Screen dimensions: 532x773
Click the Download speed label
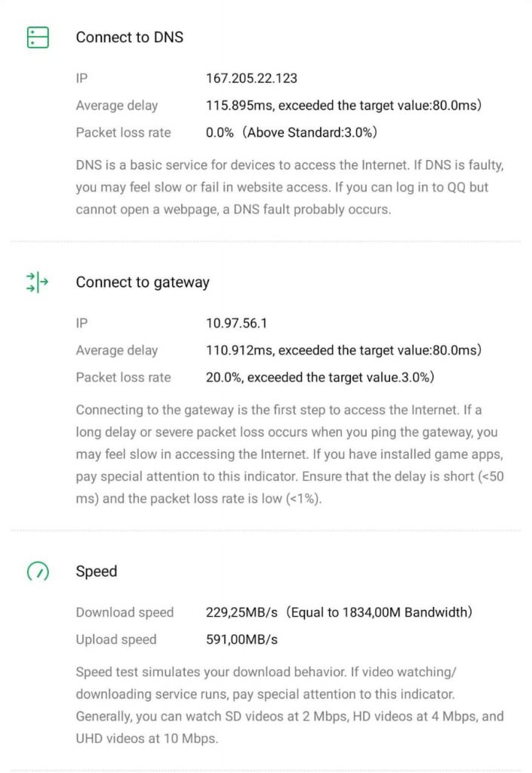[x=125, y=612]
